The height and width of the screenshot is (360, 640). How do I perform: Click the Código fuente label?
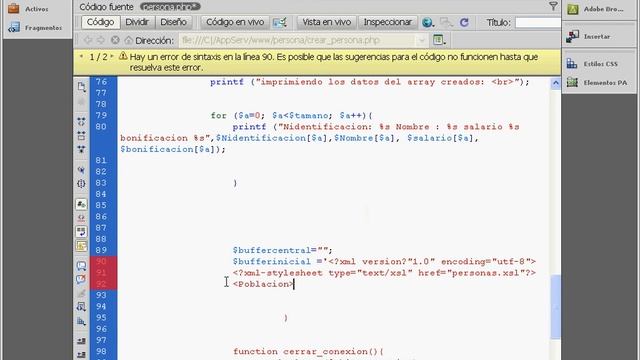106,7
